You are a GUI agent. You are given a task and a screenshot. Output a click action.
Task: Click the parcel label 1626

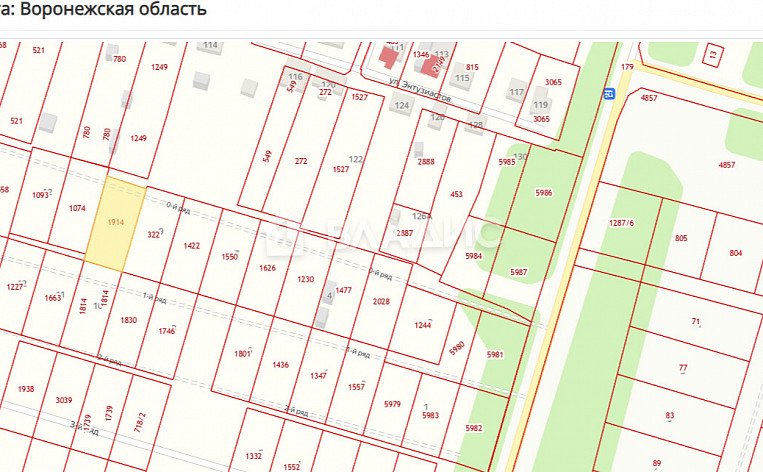coord(268,268)
